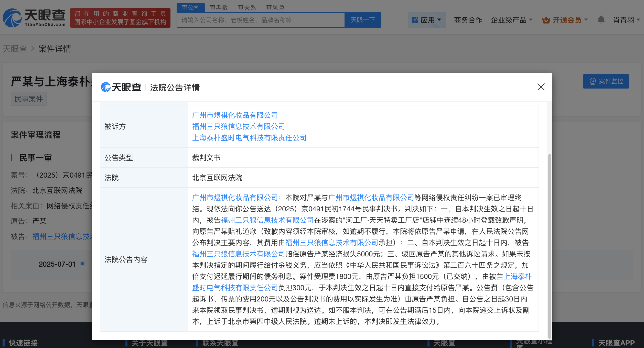This screenshot has width=644, height=348.
Task: Open the 肖青羽 user menu
Action: pos(626,20)
